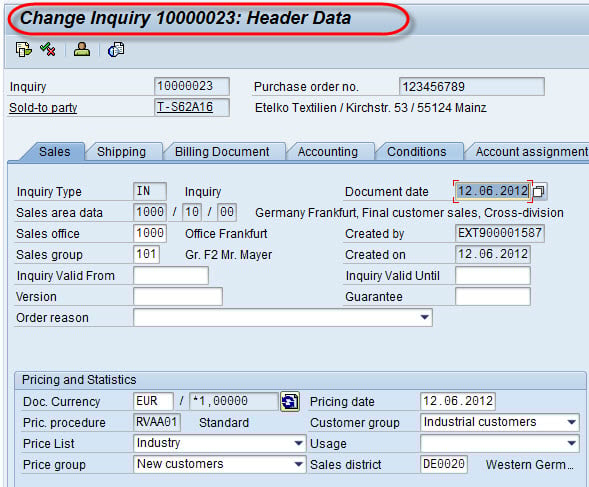Click the header output info document icon
The image size is (589, 487).
point(116,49)
